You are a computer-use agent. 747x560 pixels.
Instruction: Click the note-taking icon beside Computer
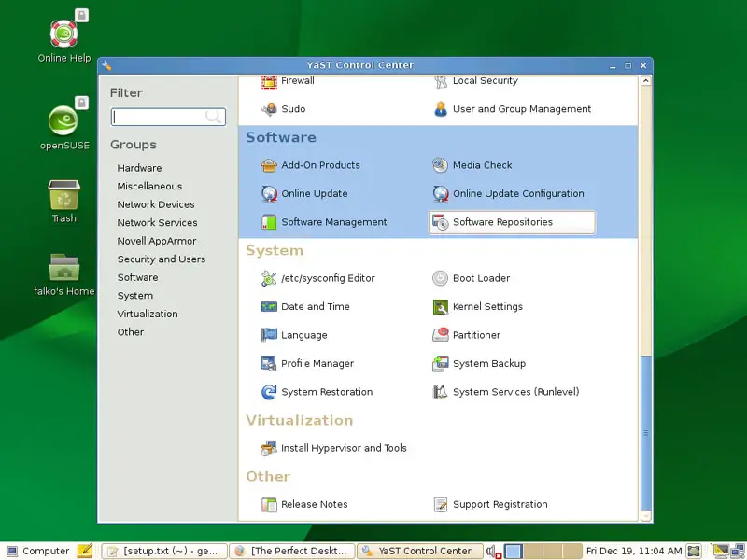click(85, 551)
